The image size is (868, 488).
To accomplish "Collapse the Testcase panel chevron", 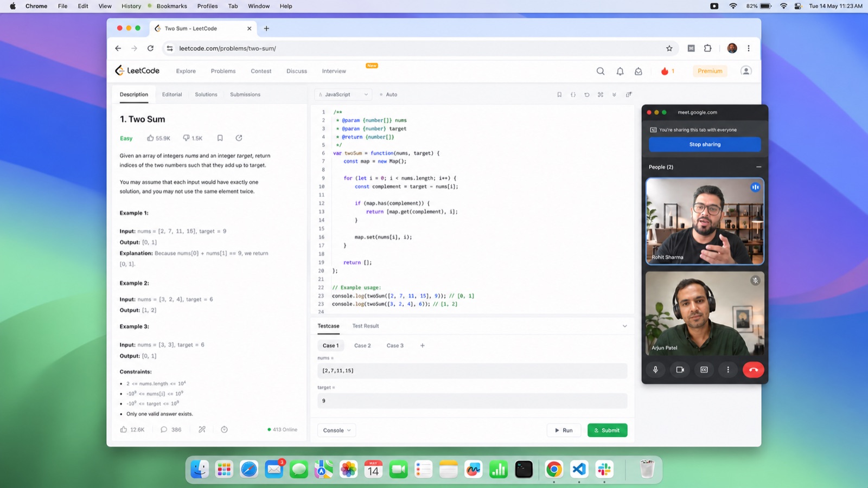I will (x=624, y=326).
